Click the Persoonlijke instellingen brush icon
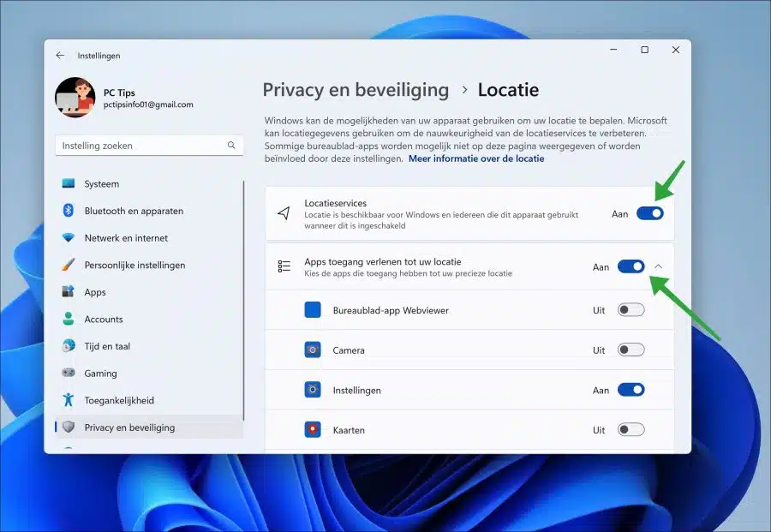Viewport: 771px width, 532px height. coord(69,265)
